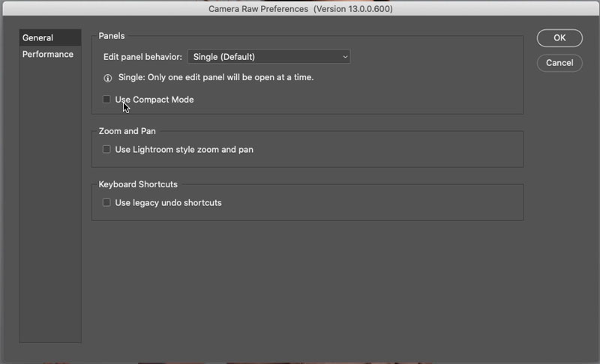Enable the Use Compact Mode checkbox
600x364 pixels.
(106, 100)
